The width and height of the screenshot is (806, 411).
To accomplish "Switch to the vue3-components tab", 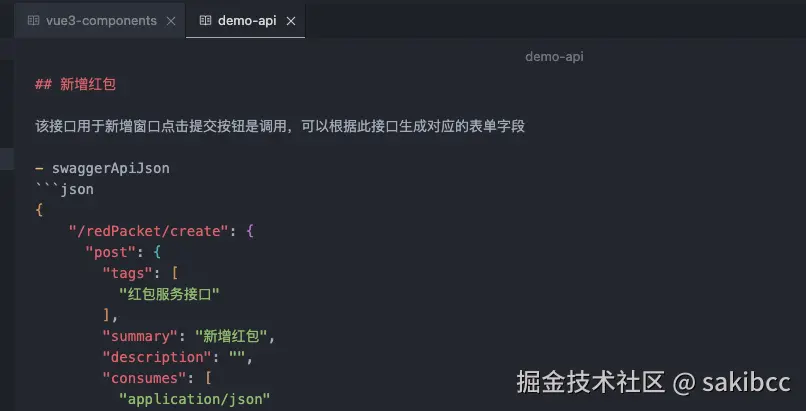I will click(x=100, y=21).
